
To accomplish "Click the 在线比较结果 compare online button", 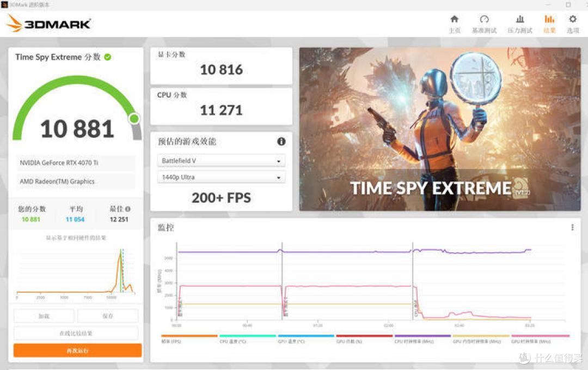I will (76, 333).
